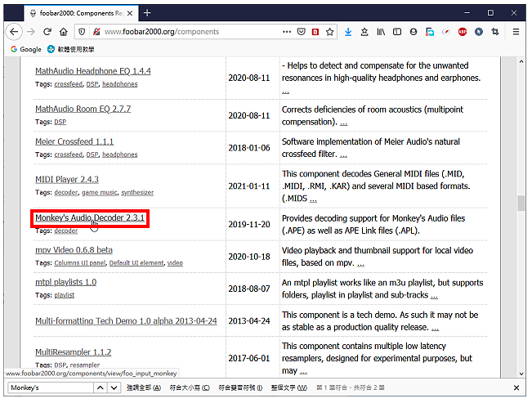Toggle the match diacritics find option
532x403 pixels.
click(x=240, y=387)
